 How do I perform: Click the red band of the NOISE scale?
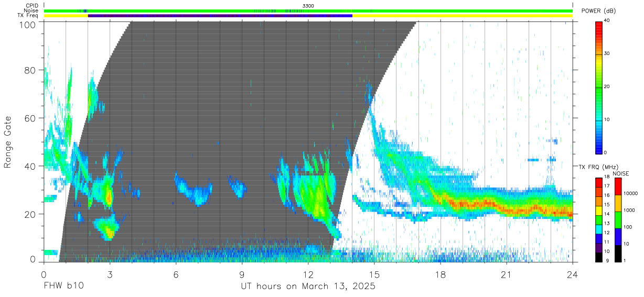tap(618, 186)
